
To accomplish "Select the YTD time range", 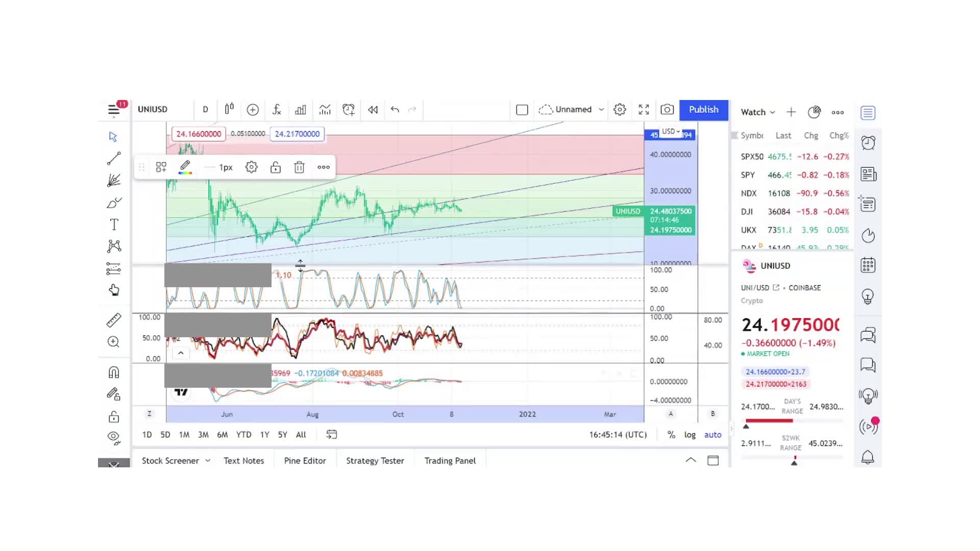I will [x=243, y=435].
